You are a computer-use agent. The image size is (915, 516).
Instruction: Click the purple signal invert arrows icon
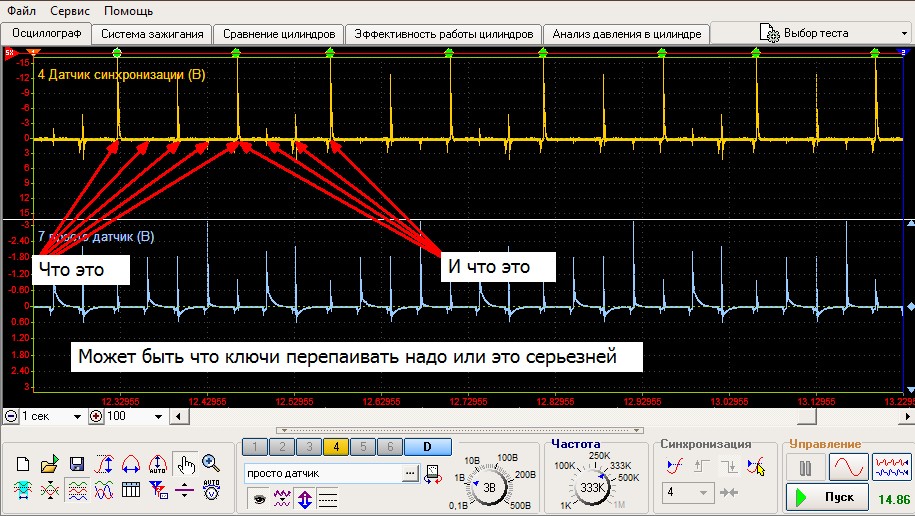coord(305,499)
